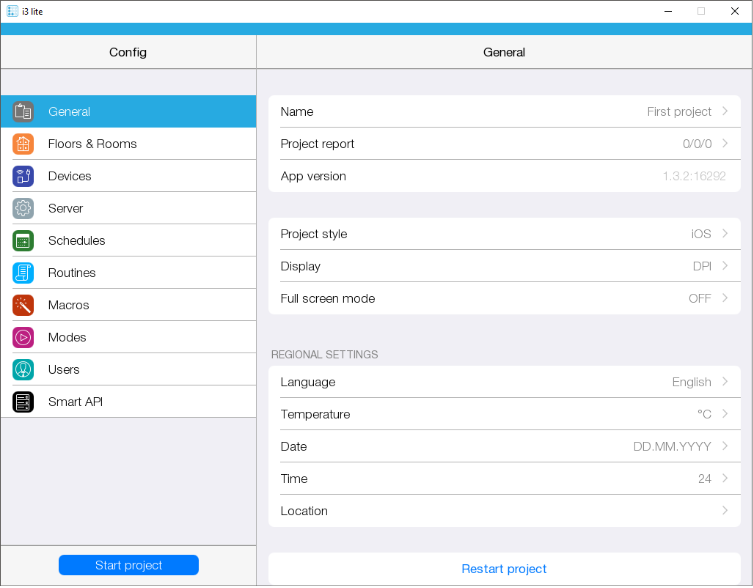Change the Temperature unit setting
Screen dimensions: 753x588
click(504, 415)
